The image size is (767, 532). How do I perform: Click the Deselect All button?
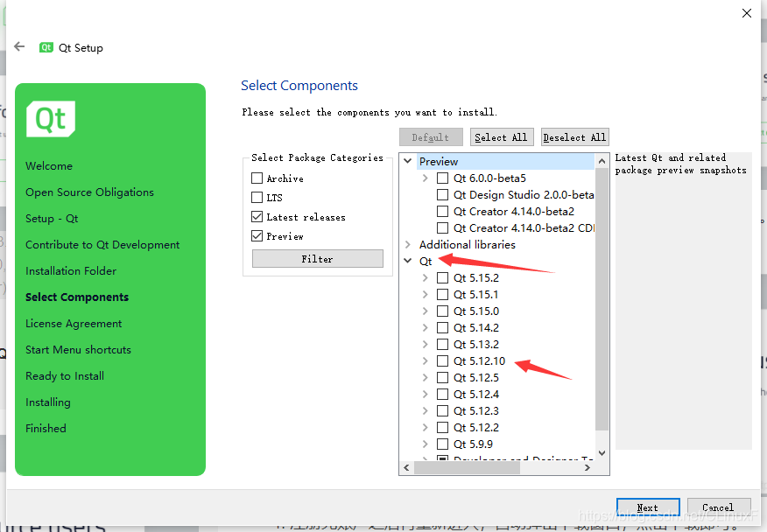[x=574, y=136]
